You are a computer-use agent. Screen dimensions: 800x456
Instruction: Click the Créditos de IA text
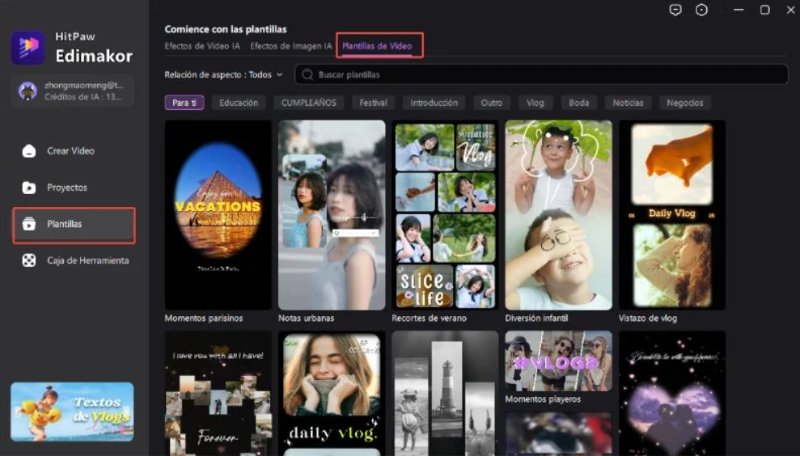[83, 97]
